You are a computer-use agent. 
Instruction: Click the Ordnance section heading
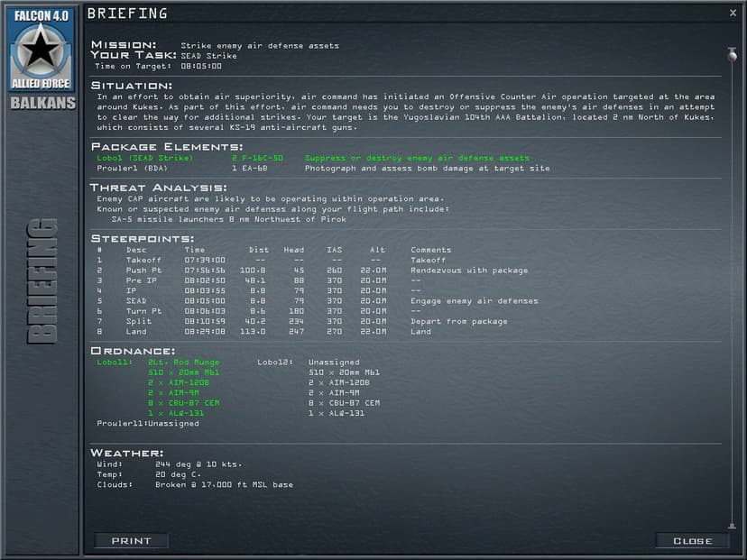point(133,351)
